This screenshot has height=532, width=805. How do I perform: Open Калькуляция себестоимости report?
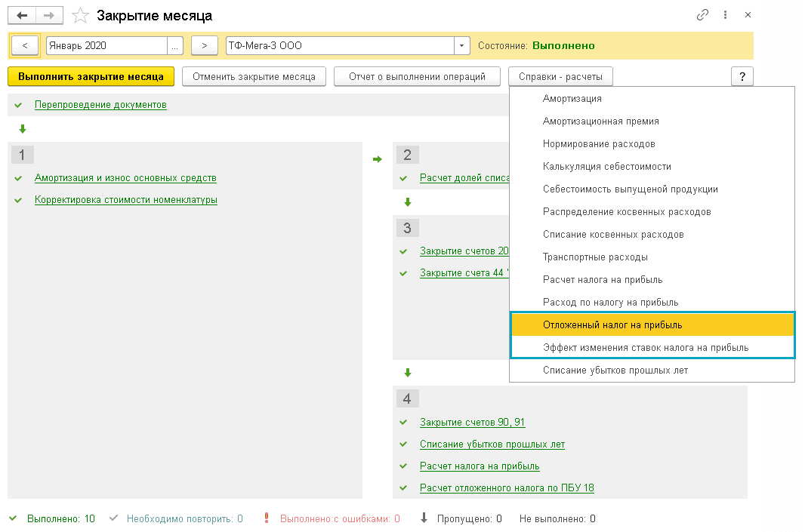point(606,166)
